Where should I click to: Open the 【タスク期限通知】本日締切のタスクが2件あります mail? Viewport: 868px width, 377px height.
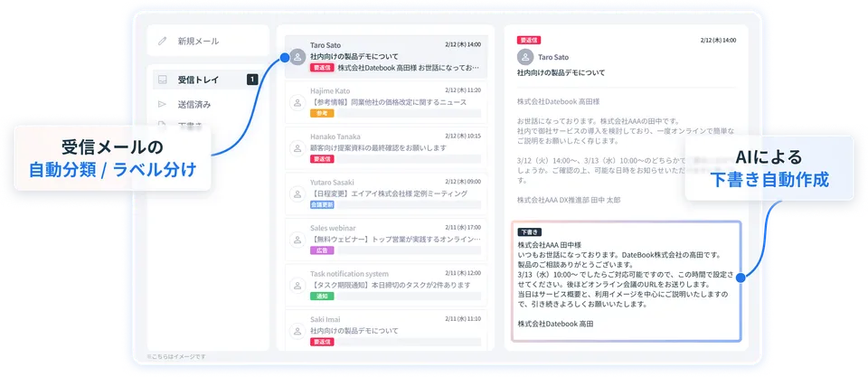tap(386, 285)
